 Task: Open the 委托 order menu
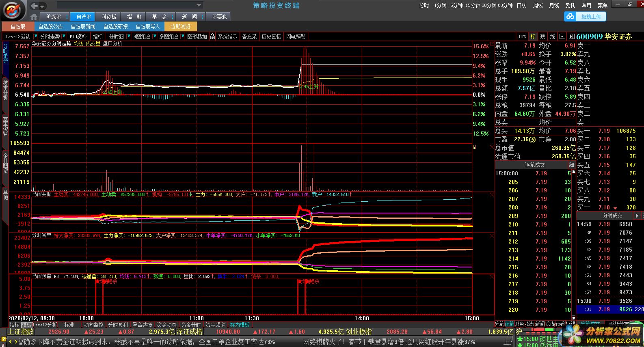point(570,5)
